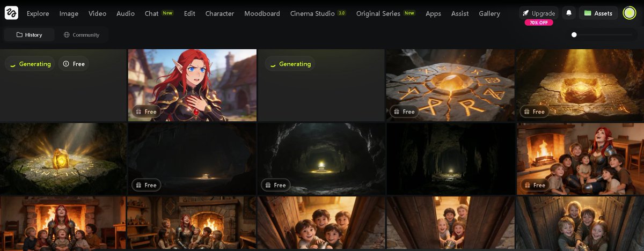Open cave tunnel with glowing pedestal thumbnail

pos(321,159)
